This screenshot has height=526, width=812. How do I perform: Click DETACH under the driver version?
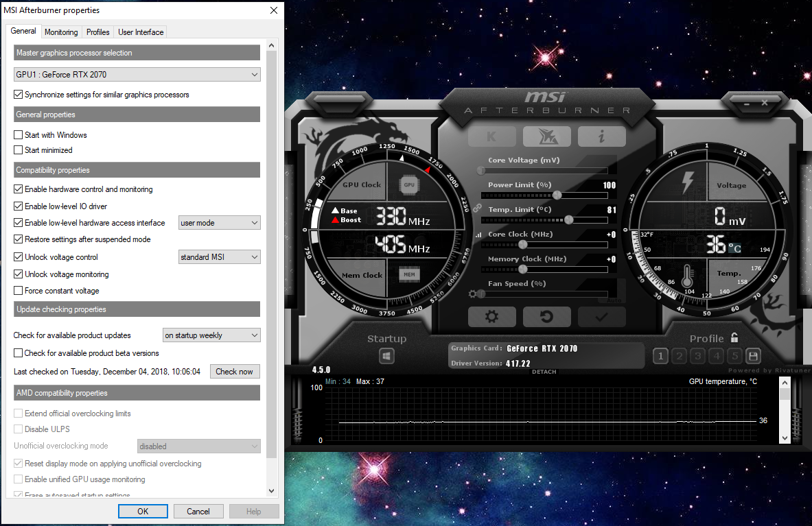544,372
